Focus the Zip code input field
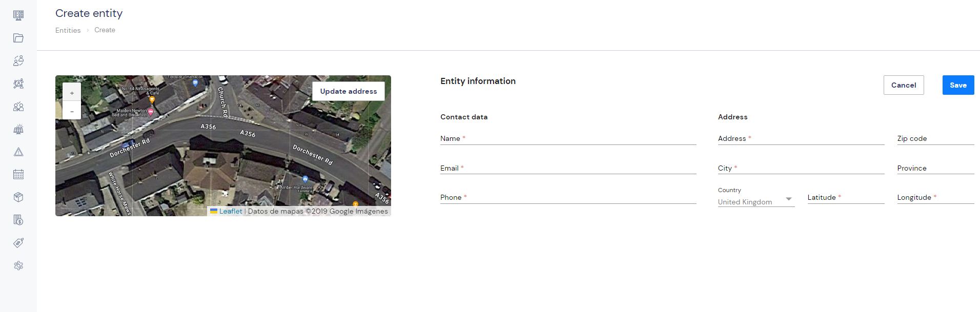Screen dimensions: 980x312 (x=935, y=138)
